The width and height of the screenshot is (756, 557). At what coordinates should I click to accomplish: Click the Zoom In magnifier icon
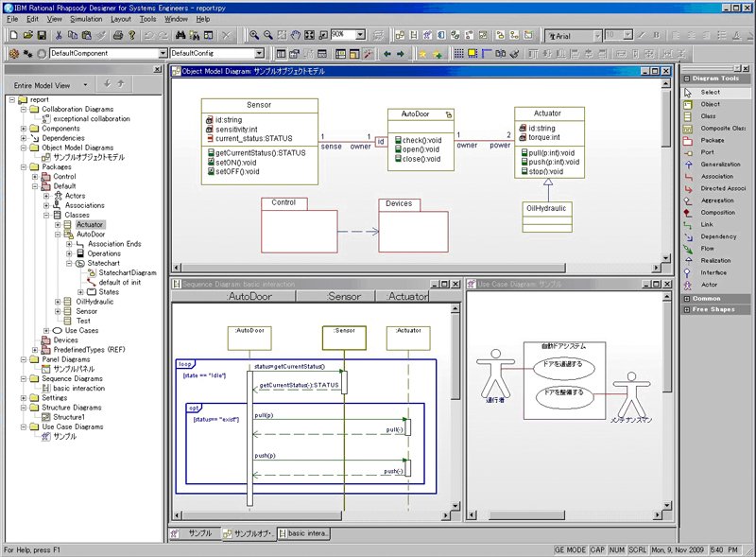[253, 35]
